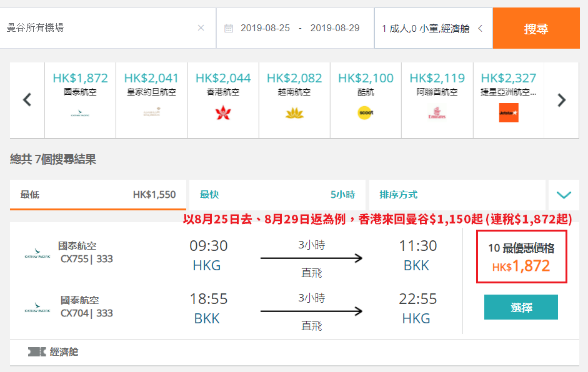
Task: Expand the sort options chevron
Action: (x=564, y=195)
